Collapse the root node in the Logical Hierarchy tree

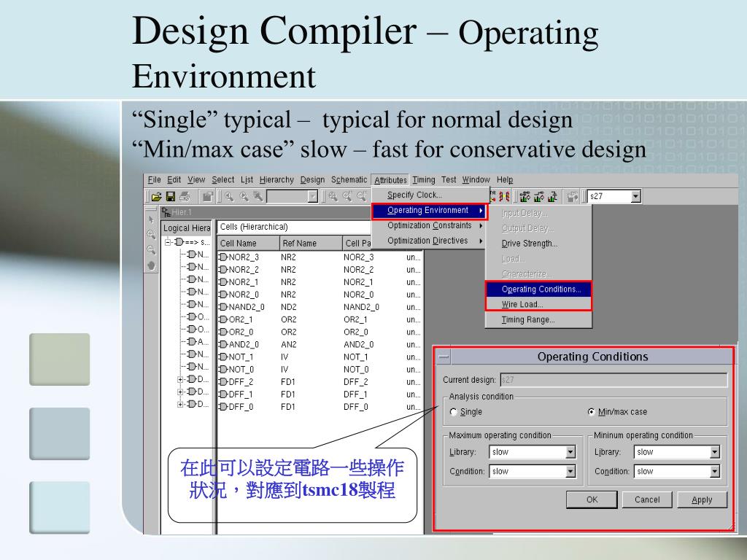(x=168, y=242)
